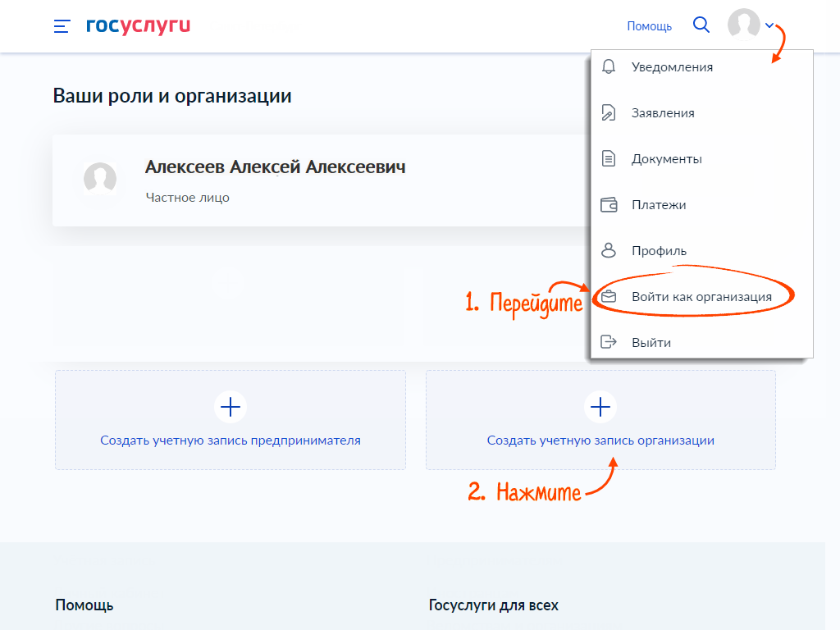Click the Заявления paperclip document icon
This screenshot has height=630, width=840.
click(609, 112)
